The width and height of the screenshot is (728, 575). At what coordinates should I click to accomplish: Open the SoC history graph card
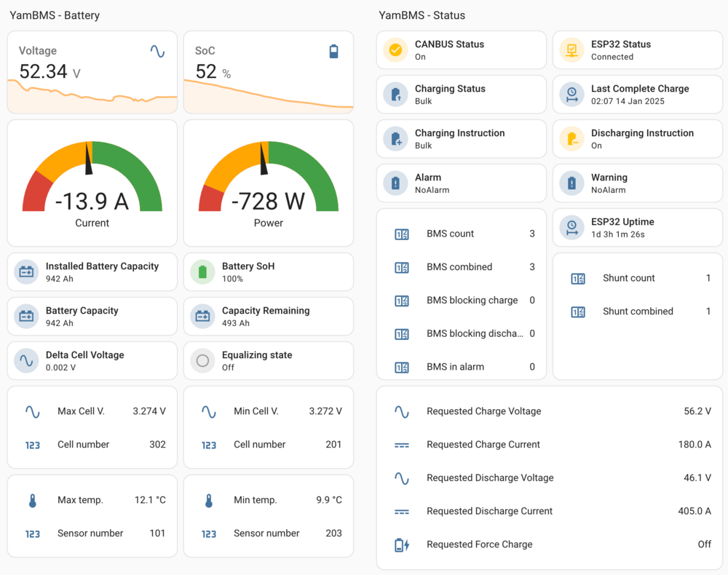[x=268, y=73]
